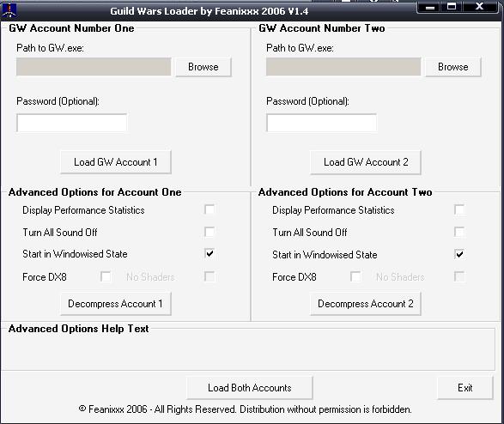
Task: Minimize the loader window
Action: click(x=430, y=7)
